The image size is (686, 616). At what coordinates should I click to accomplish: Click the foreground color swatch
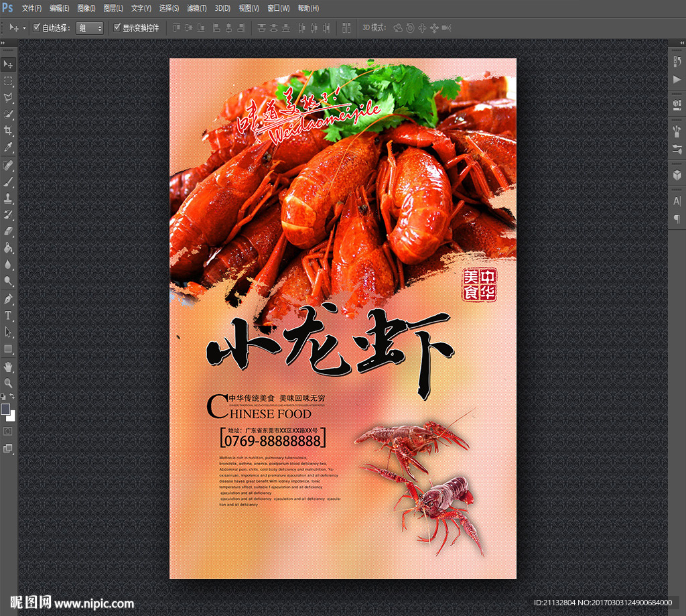pos(5,409)
